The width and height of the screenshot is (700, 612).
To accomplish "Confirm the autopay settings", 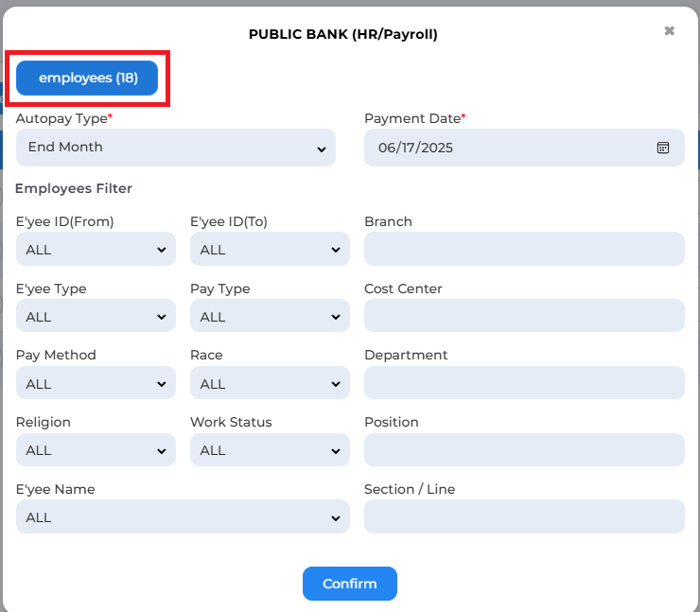I will [x=350, y=584].
